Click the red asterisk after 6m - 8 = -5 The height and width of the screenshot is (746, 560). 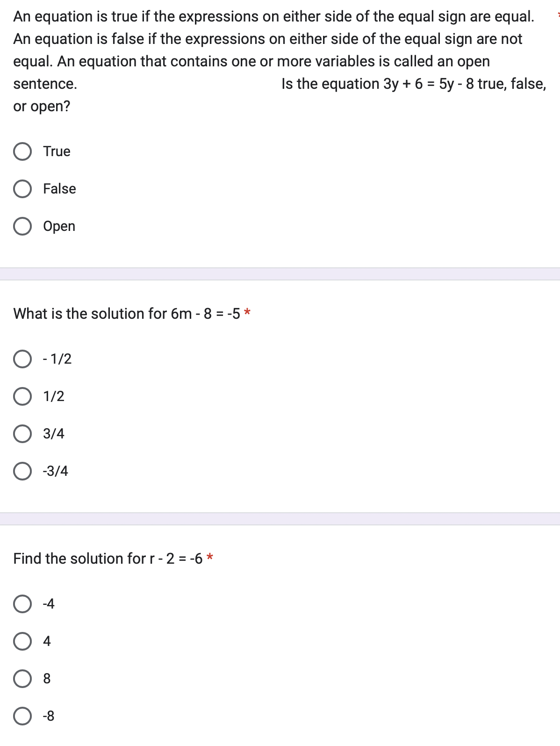[x=247, y=313]
